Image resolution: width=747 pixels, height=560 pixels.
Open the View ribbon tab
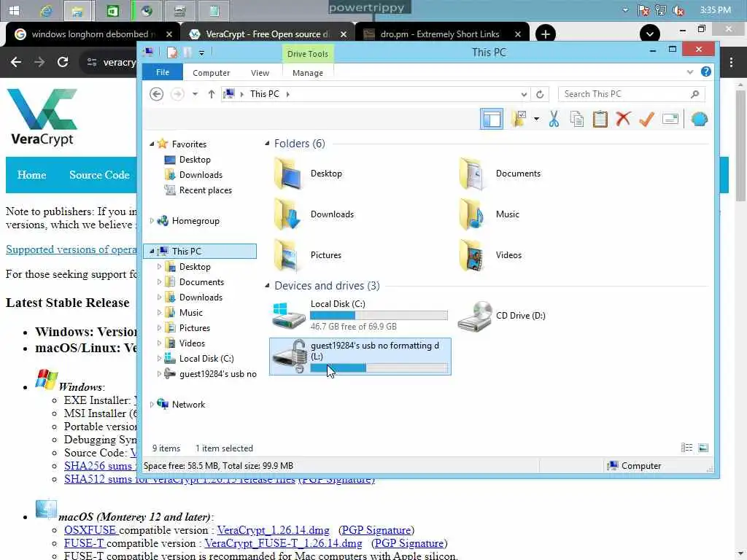coord(260,73)
